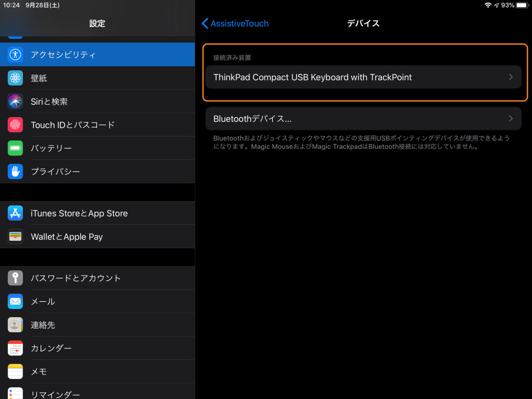Tap the 9月28日(土) date
The image size is (532, 399).
(x=43, y=5)
